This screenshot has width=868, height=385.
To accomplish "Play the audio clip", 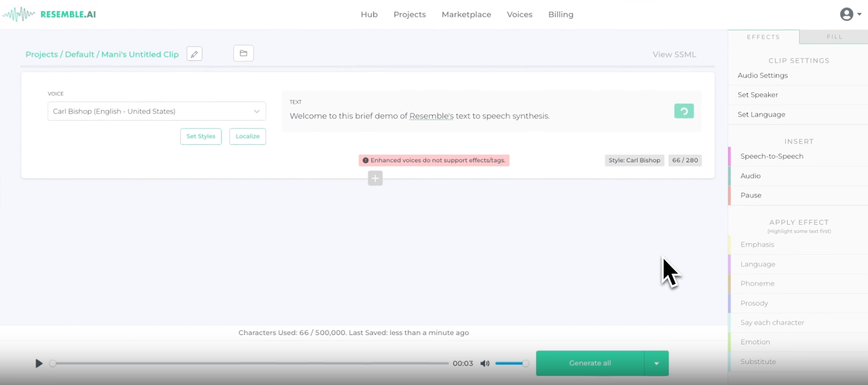I will point(39,363).
